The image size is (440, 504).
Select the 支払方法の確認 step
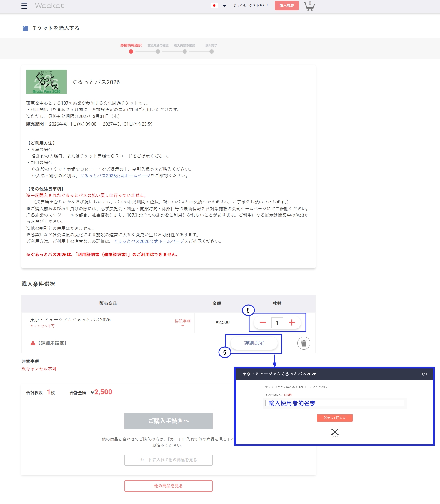158,48
